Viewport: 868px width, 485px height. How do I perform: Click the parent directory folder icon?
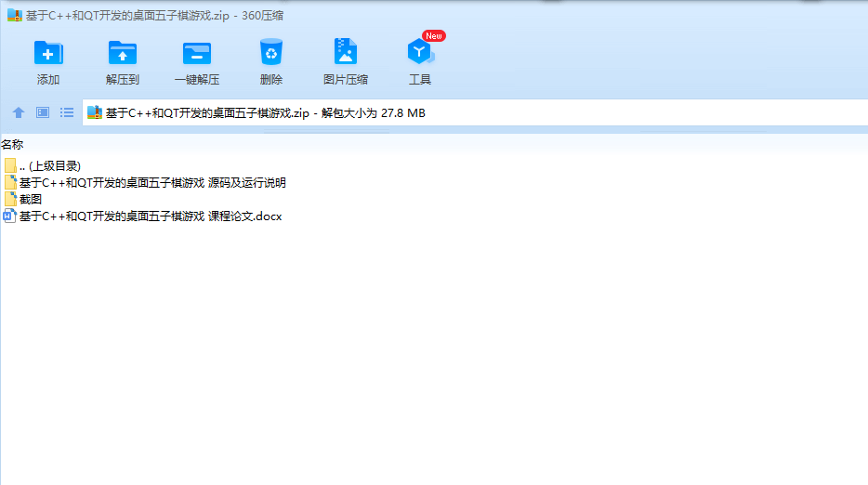pyautogui.click(x=10, y=165)
